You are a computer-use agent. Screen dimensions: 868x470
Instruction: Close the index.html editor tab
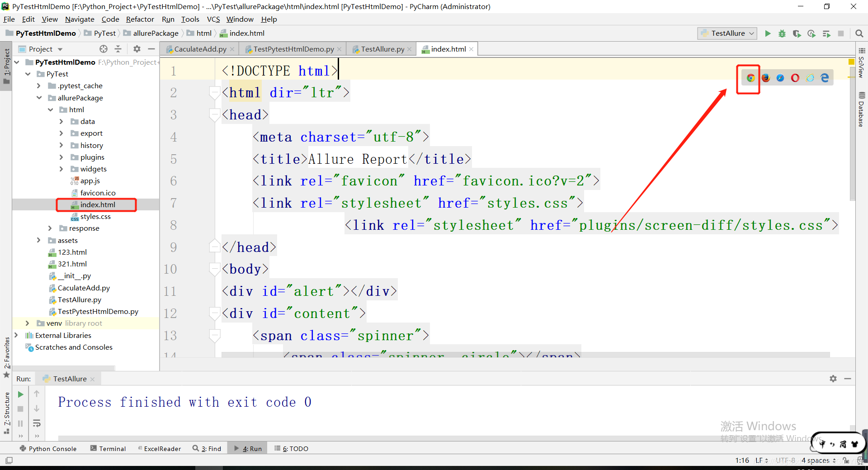click(472, 49)
